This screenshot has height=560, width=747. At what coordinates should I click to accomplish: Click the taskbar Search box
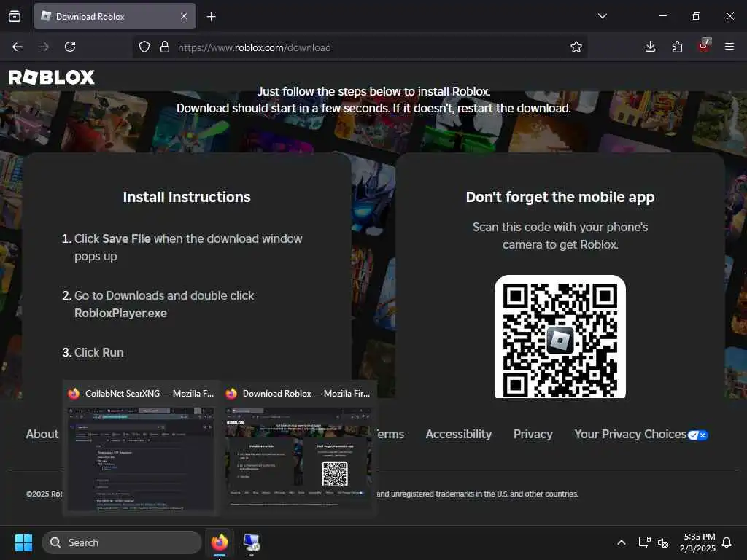(122, 542)
